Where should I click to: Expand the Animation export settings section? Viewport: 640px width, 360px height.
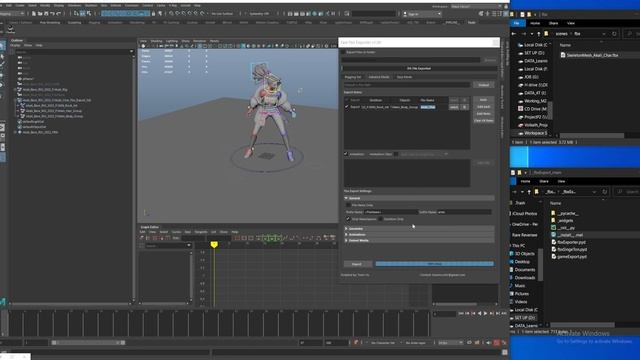click(419, 235)
